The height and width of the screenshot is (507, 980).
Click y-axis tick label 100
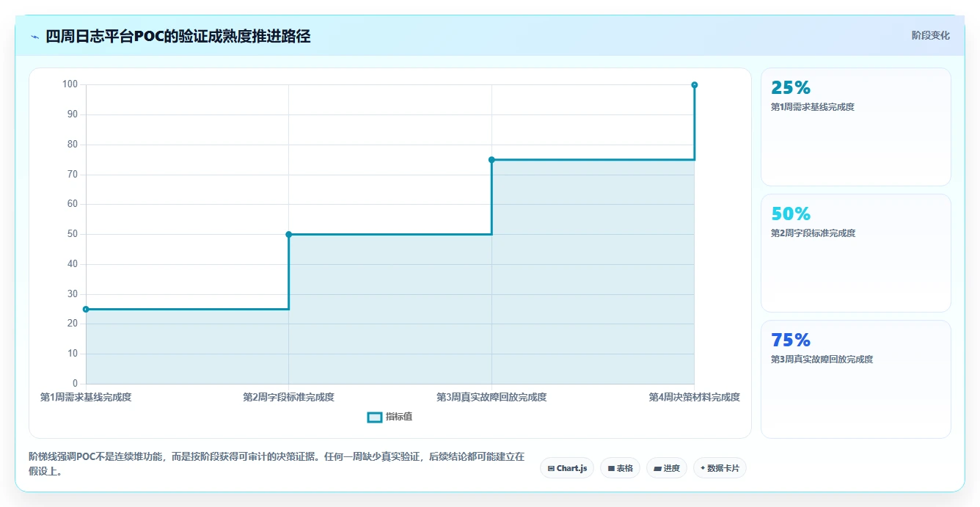click(70, 84)
